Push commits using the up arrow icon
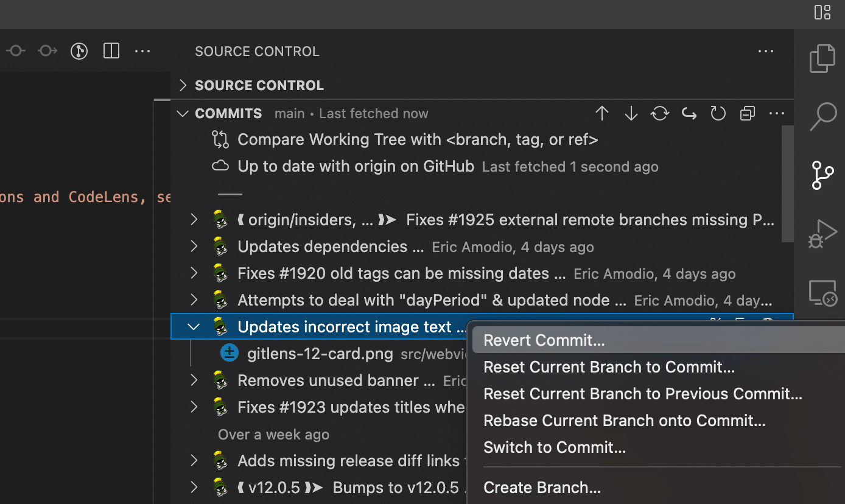845x504 pixels. (601, 113)
